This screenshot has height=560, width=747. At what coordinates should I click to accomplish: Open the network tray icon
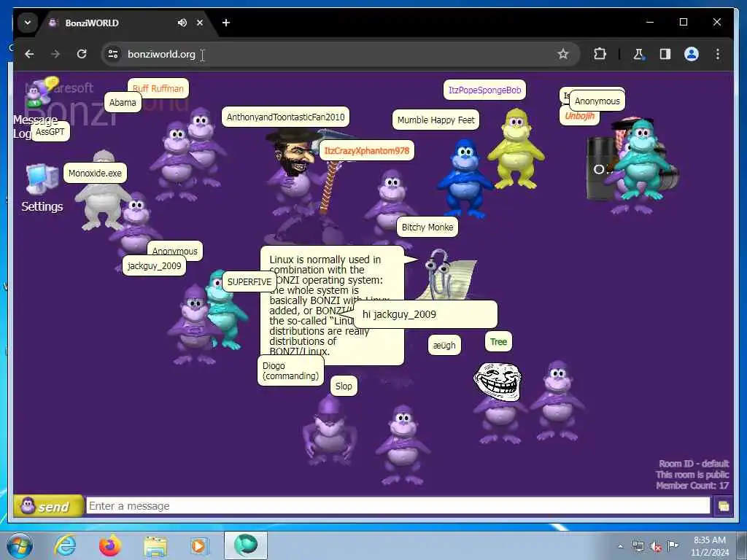[x=638, y=546]
